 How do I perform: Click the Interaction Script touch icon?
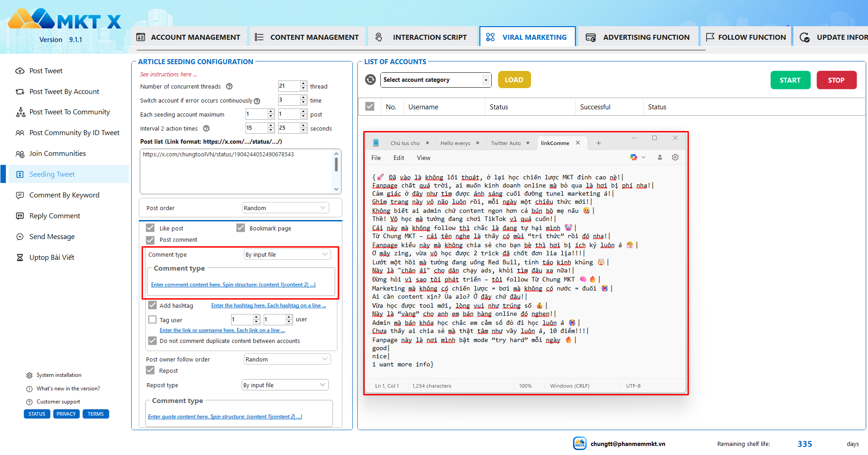click(379, 37)
